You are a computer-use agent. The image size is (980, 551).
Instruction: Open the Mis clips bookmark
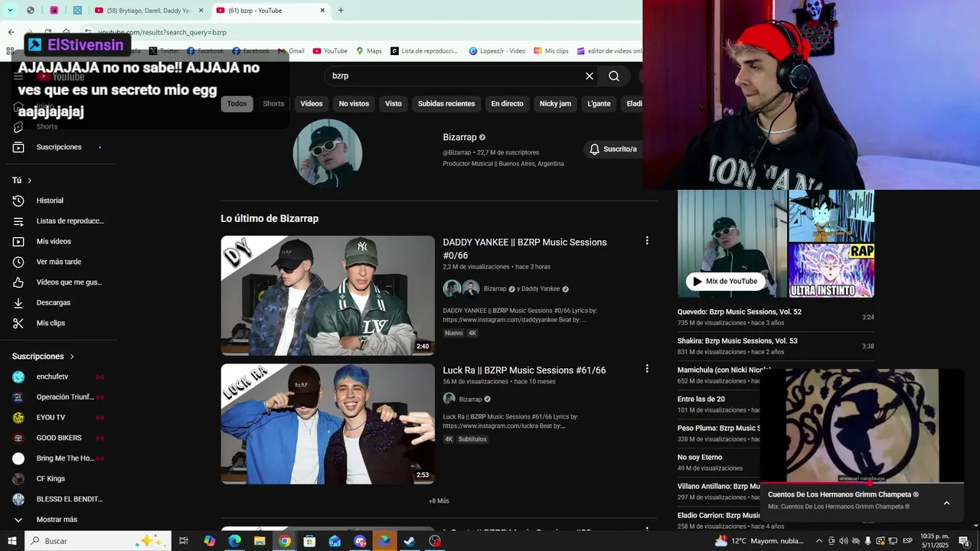550,51
